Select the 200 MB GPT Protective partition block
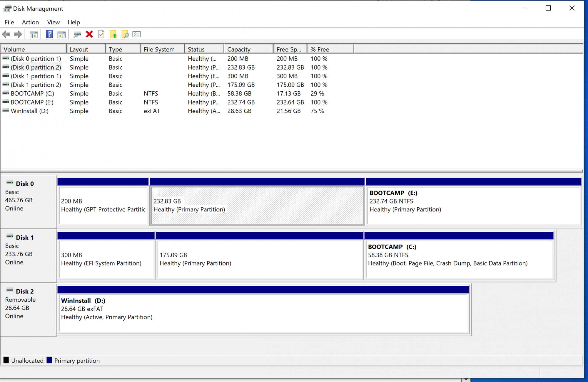Image resolution: width=588 pixels, height=382 pixels. (x=103, y=202)
